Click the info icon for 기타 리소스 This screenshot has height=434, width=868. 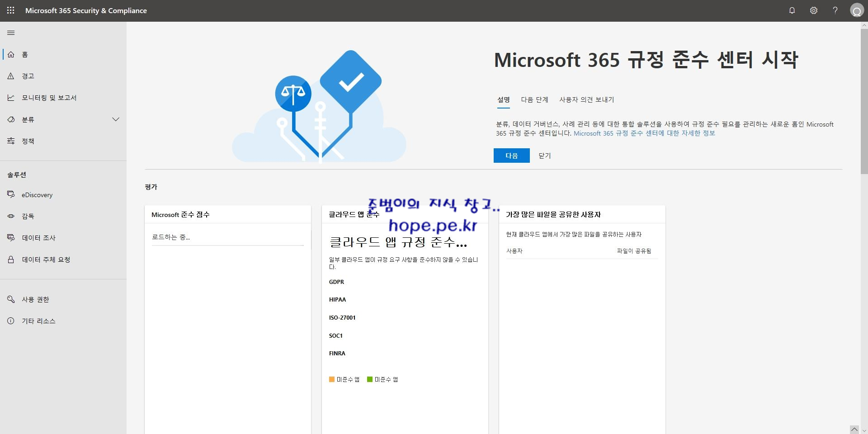pos(11,321)
